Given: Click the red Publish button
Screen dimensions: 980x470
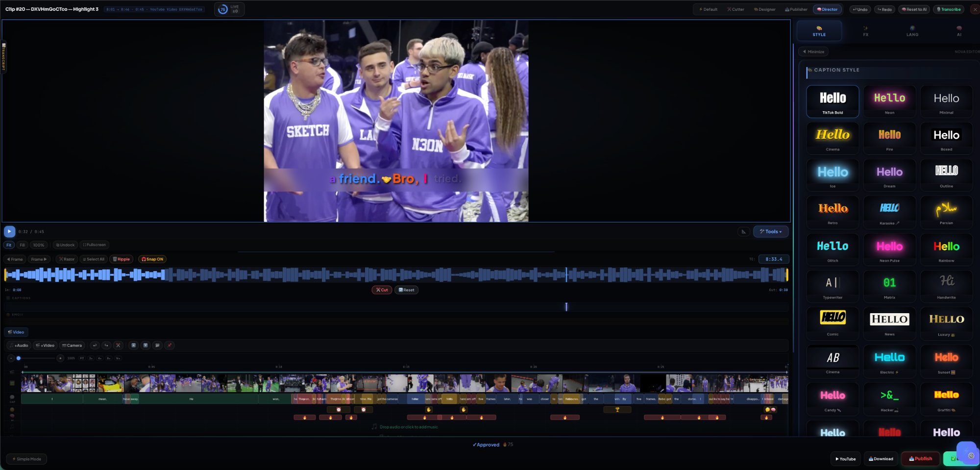Looking at the screenshot, I should click(920, 459).
